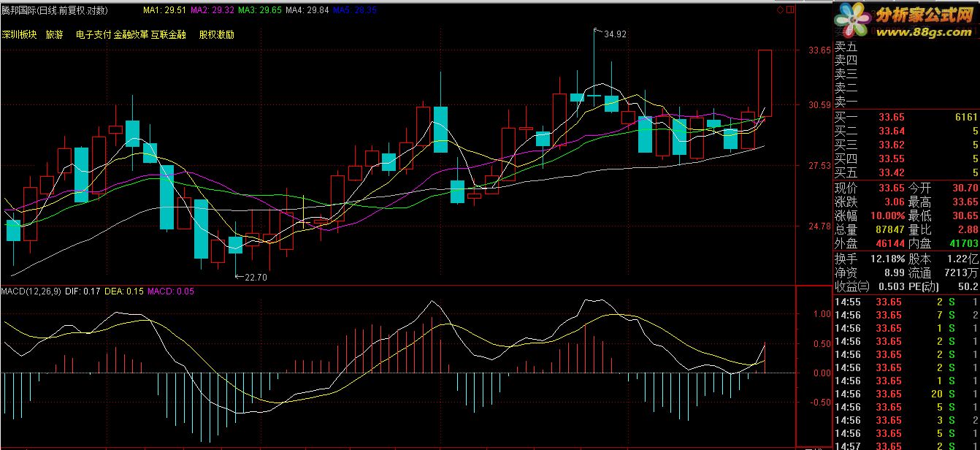The image size is (980, 450).
Task: Select the MA2: 29.32 indicator label
Action: pos(213,10)
